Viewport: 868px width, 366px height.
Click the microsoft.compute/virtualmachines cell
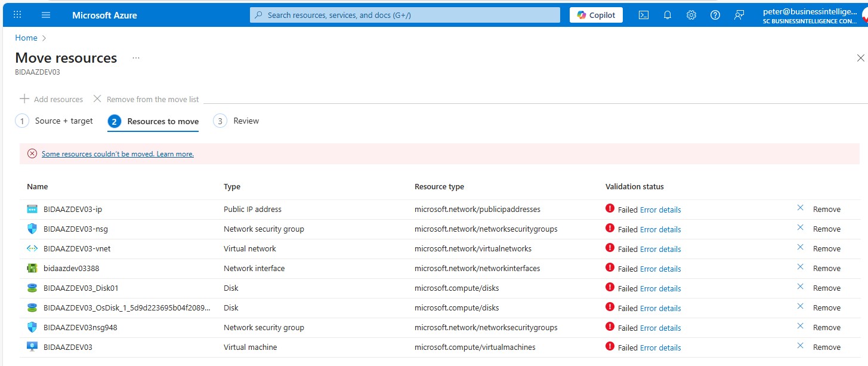tap(475, 347)
